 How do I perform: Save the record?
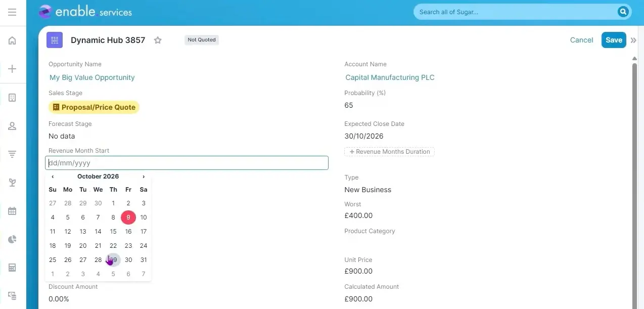coord(614,40)
